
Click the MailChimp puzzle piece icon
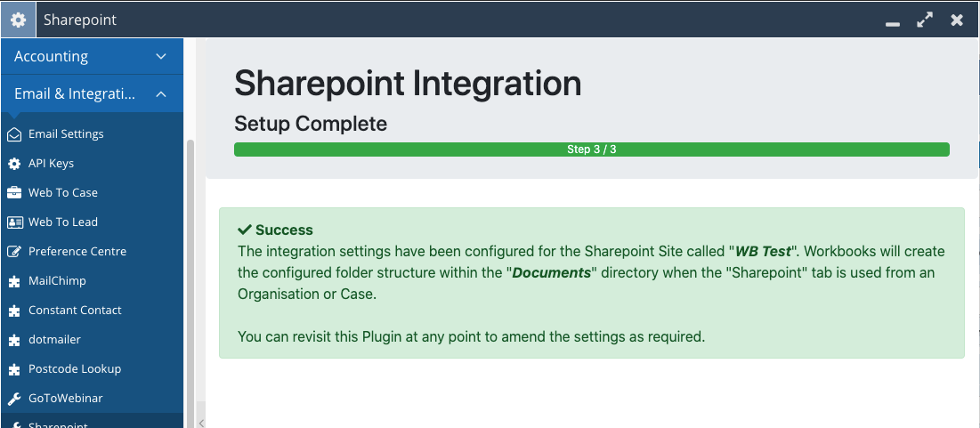[13, 281]
